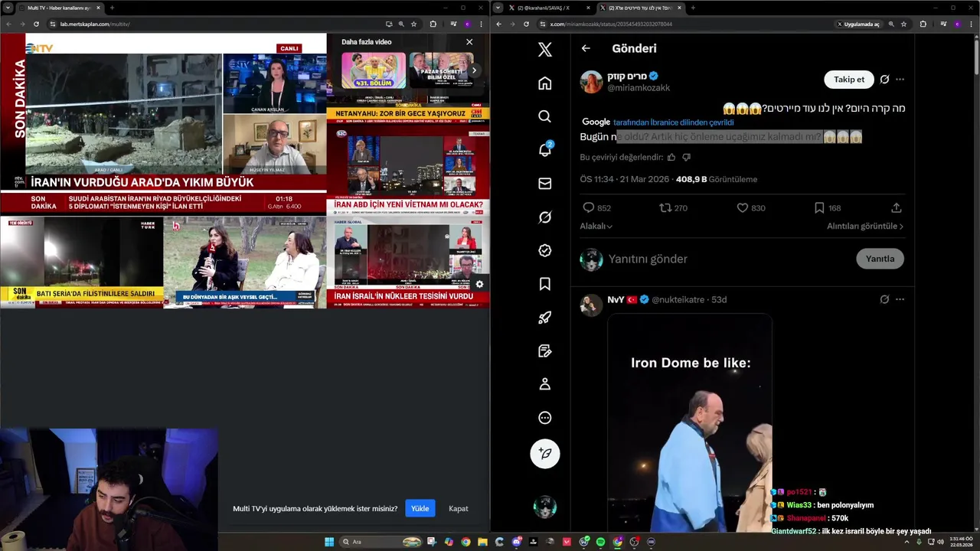
Task: Click the Yanıtla reply button
Action: 880,259
